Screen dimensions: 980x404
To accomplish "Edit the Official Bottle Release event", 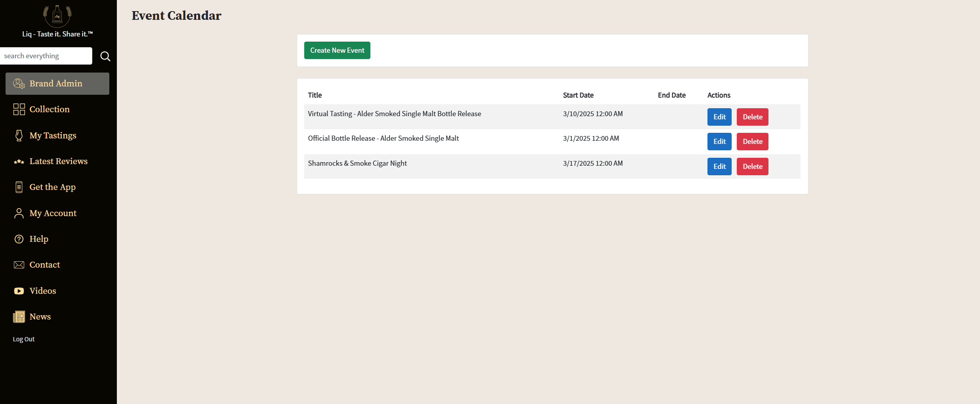I will pos(719,142).
